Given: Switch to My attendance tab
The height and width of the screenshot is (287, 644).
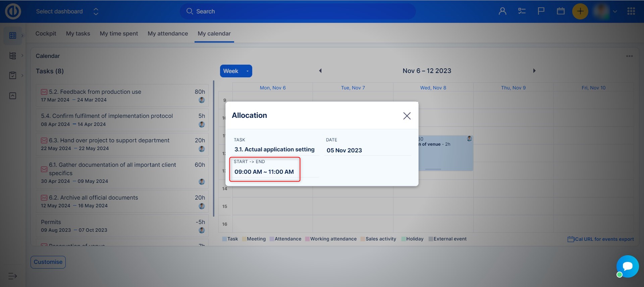Looking at the screenshot, I should click(x=168, y=33).
